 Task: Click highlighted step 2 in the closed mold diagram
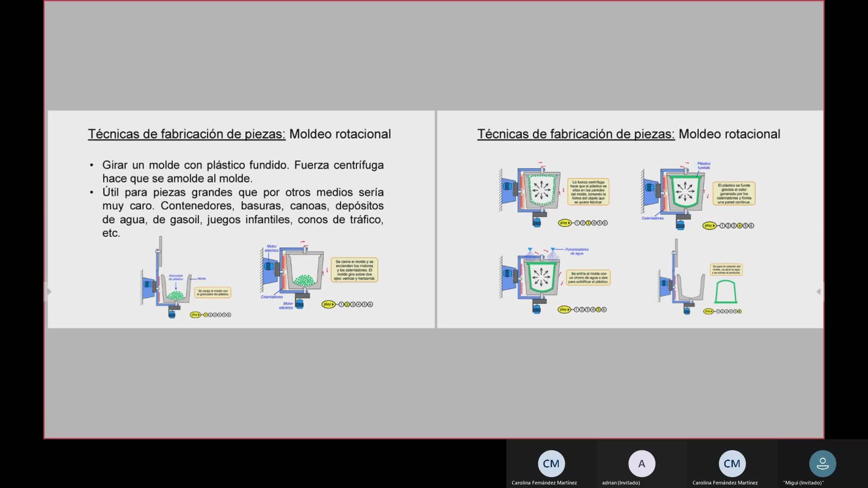click(347, 304)
